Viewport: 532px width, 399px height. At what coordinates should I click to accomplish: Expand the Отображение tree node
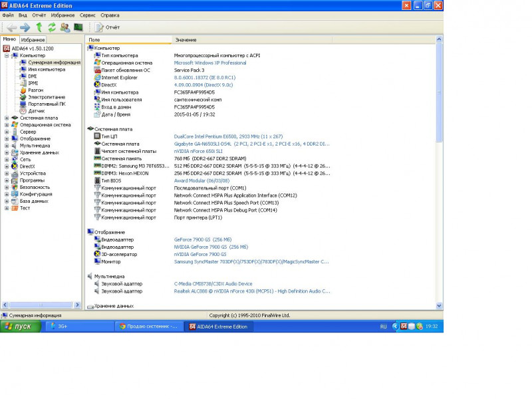7,139
